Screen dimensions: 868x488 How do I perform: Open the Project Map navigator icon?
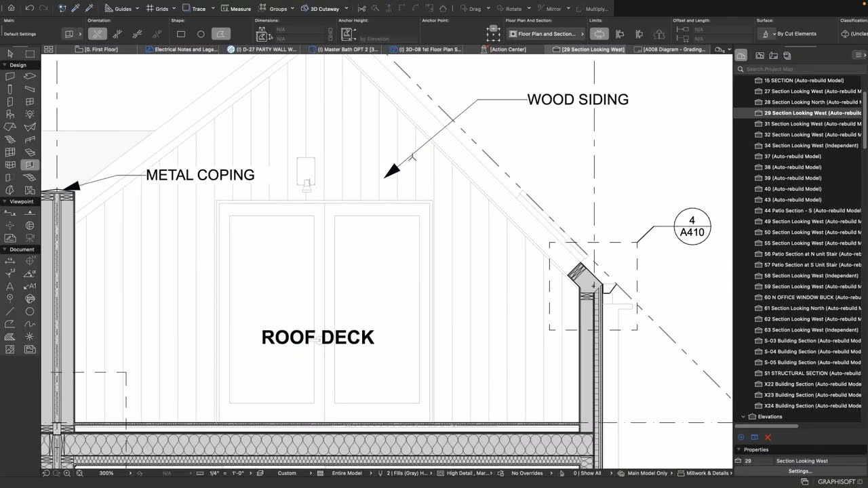coord(741,56)
